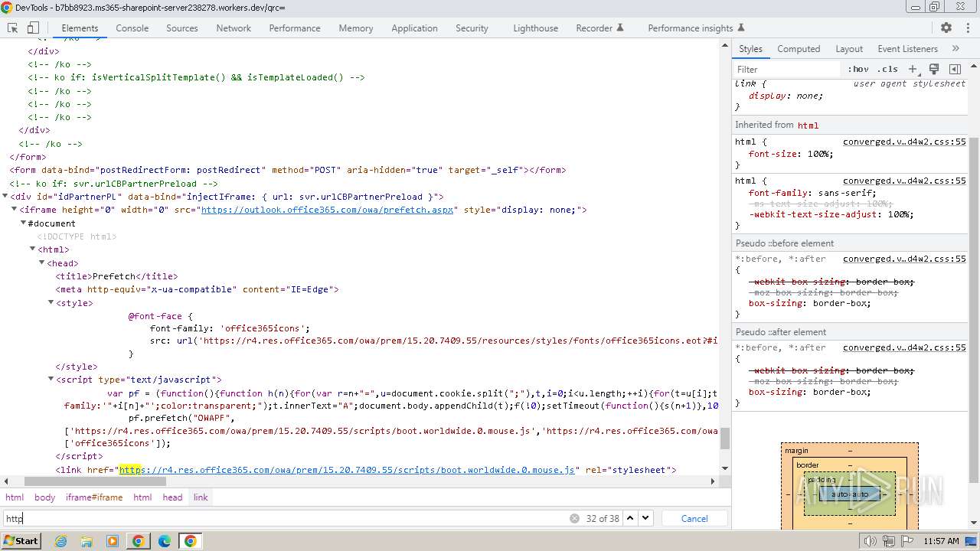Open the Memory tab
This screenshot has height=551, width=980.
point(356,28)
